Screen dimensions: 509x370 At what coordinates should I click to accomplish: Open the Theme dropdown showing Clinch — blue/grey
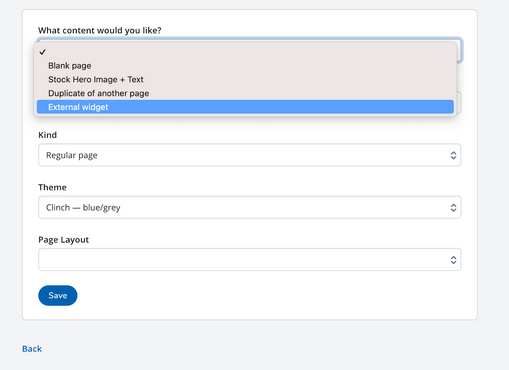pyautogui.click(x=250, y=207)
